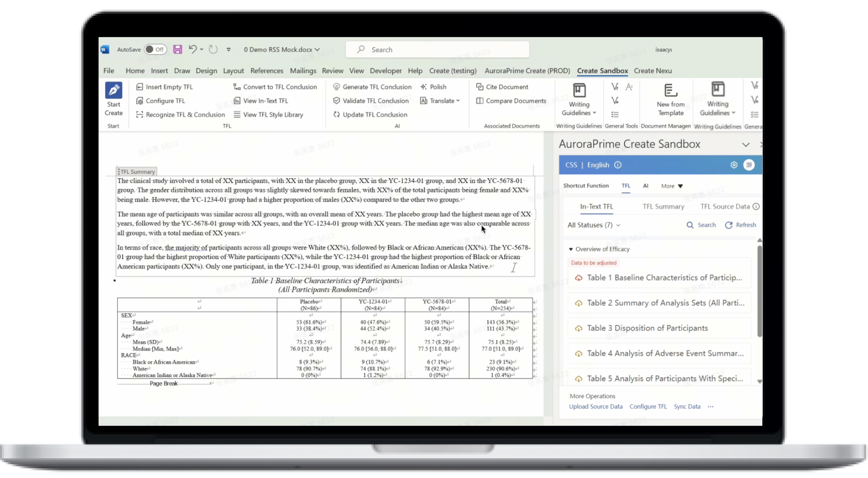
Task: Click the more options ellipsis after Sync Data
Action: pyautogui.click(x=710, y=407)
